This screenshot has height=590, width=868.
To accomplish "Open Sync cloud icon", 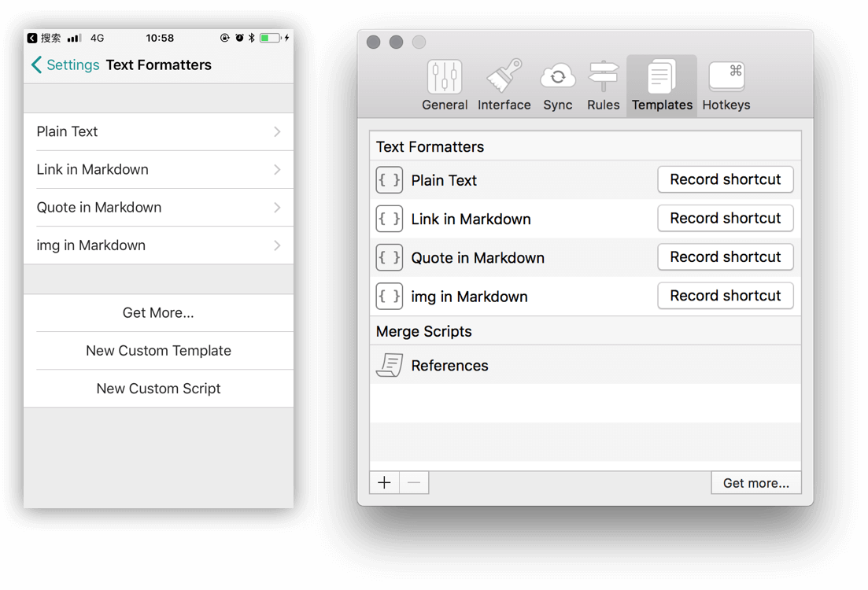I will pyautogui.click(x=557, y=77).
